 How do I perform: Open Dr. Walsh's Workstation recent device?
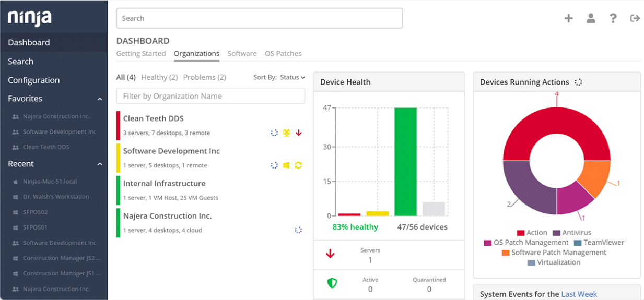click(56, 197)
